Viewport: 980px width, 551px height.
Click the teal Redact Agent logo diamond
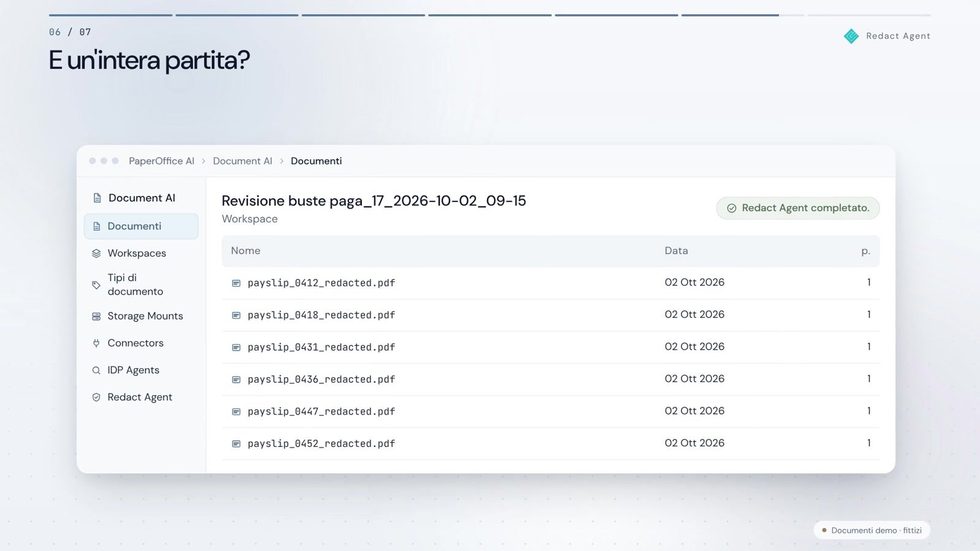pos(851,36)
